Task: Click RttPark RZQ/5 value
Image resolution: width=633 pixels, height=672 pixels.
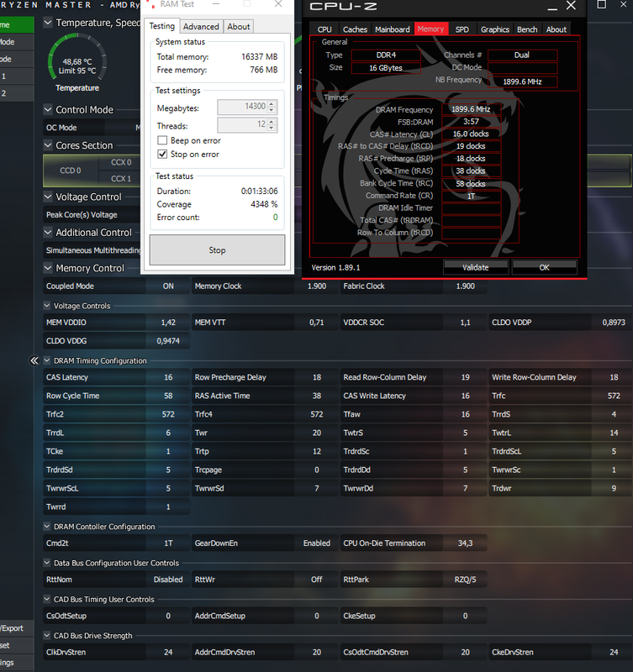Action: pyautogui.click(x=465, y=580)
